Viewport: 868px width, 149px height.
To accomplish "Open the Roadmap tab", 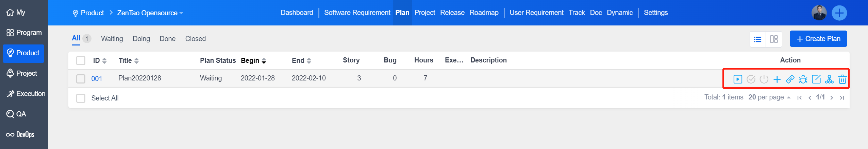I will 484,13.
